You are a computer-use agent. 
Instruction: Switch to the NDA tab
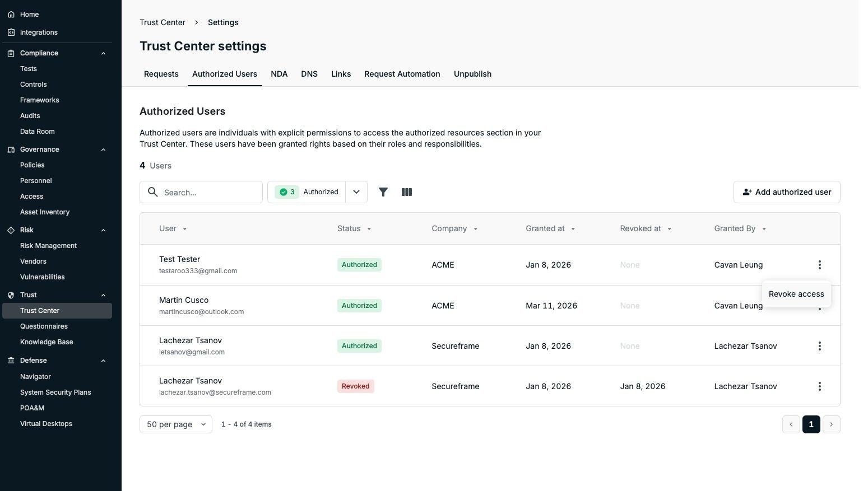click(x=279, y=74)
